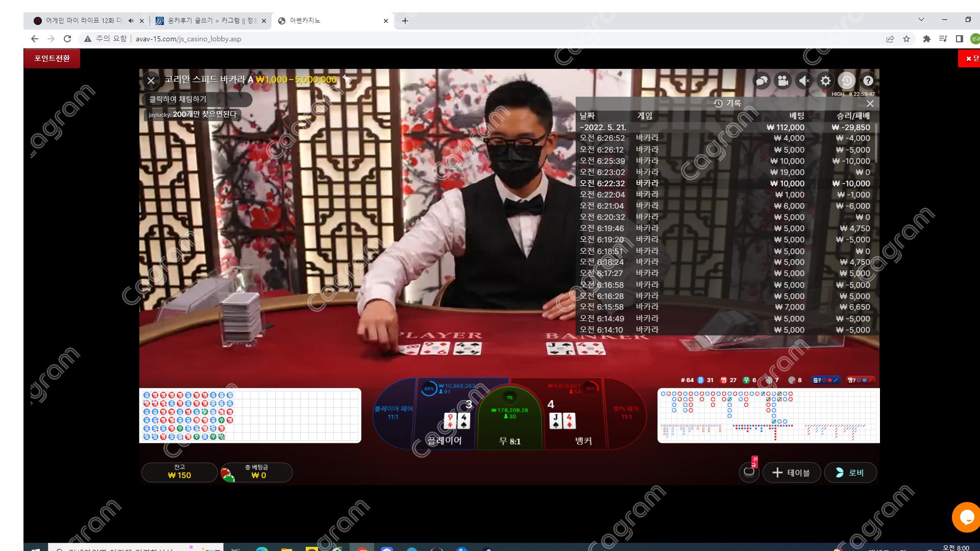The height and width of the screenshot is (551, 980).
Task: Open the live chat bubbles icon
Action: pos(762,81)
